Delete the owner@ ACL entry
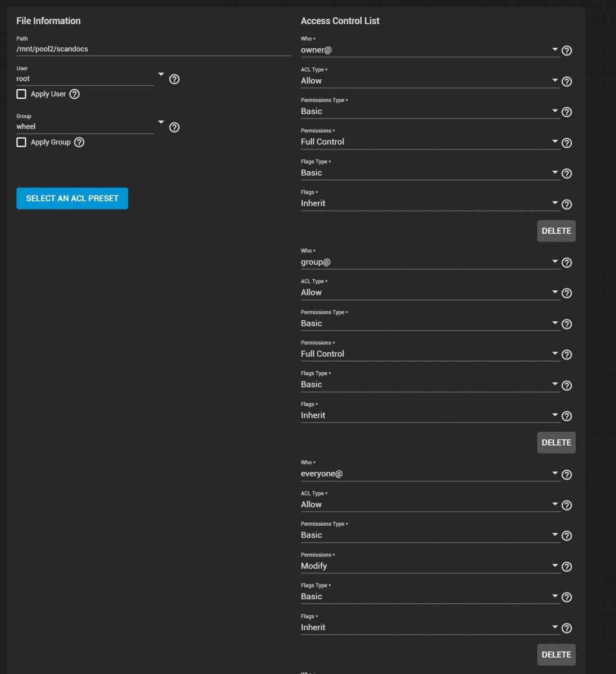 [x=556, y=231]
